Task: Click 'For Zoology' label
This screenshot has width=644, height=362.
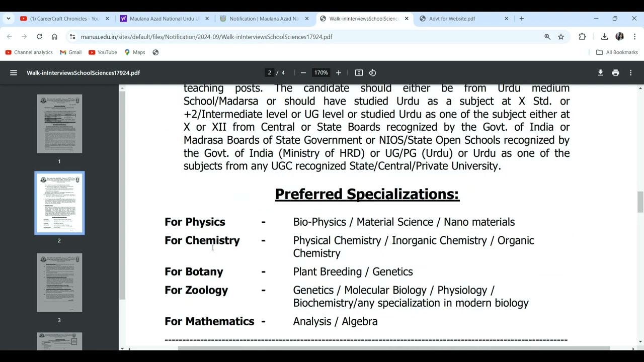Action: point(196,290)
